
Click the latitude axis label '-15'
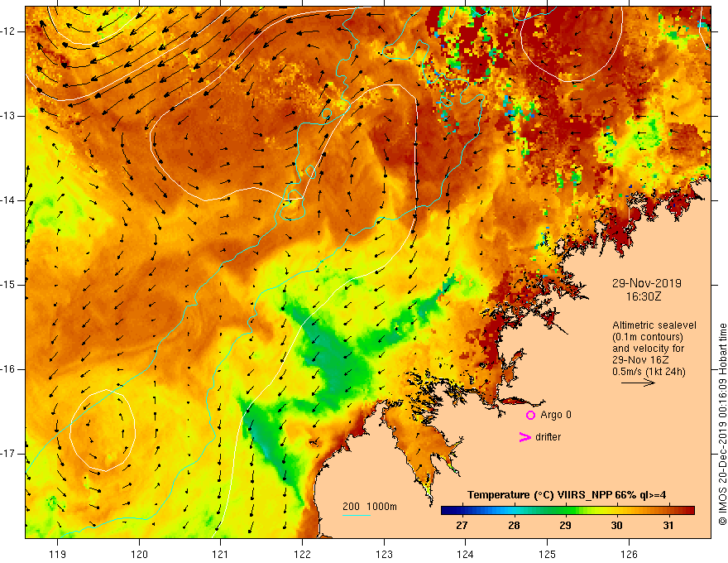pyautogui.click(x=8, y=285)
